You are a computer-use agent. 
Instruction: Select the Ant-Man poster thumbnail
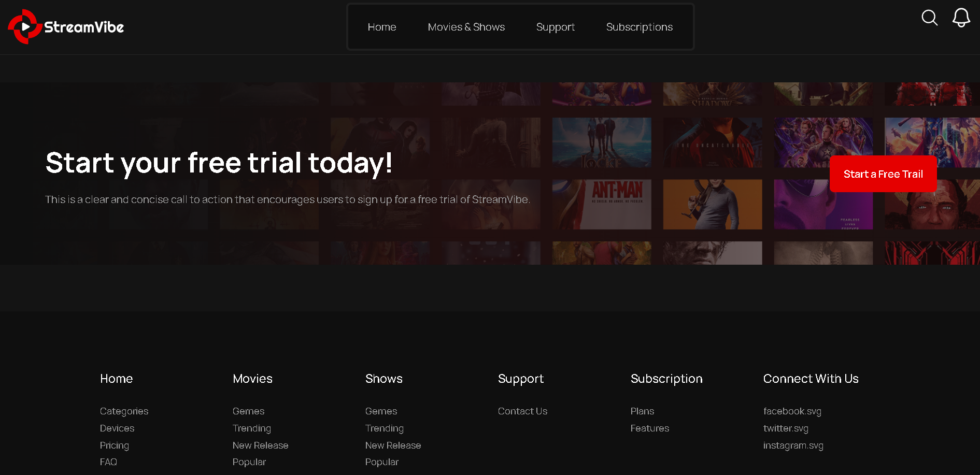pyautogui.click(x=602, y=205)
